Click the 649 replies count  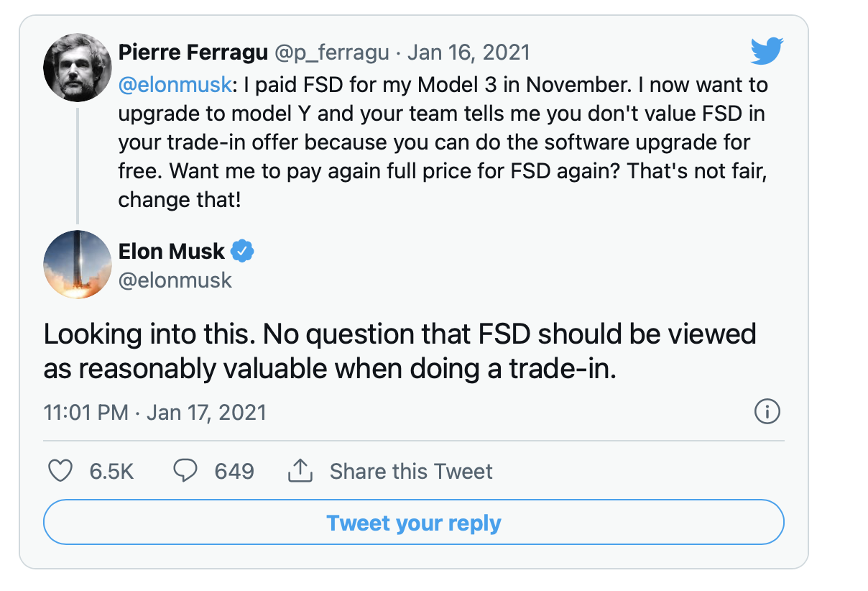pos(234,472)
